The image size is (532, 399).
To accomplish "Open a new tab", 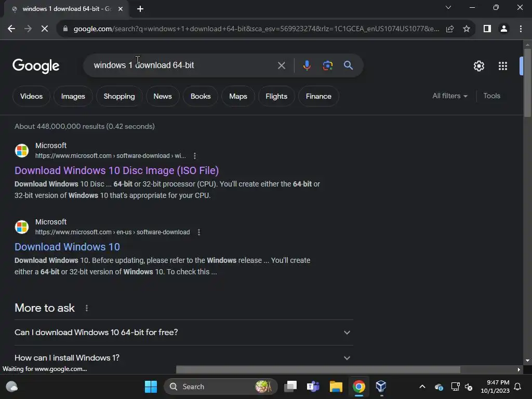I will 140,9.
